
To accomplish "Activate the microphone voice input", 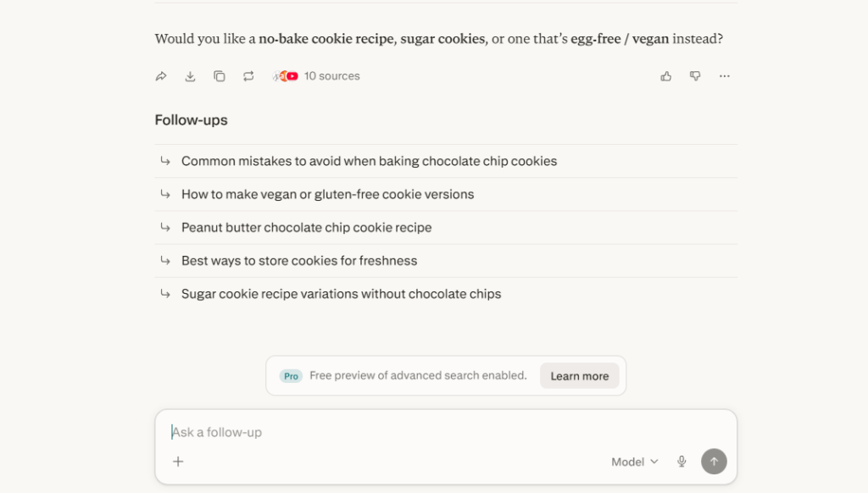I will 682,462.
